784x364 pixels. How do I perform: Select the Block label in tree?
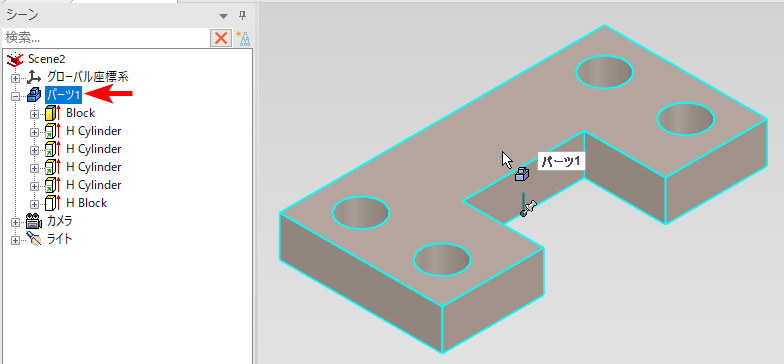coord(80,113)
